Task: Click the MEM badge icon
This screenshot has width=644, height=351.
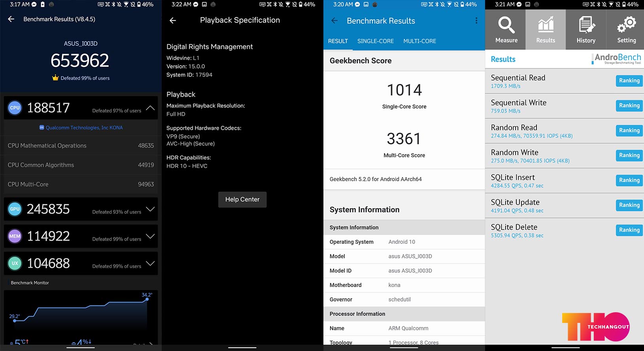Action: pos(15,236)
